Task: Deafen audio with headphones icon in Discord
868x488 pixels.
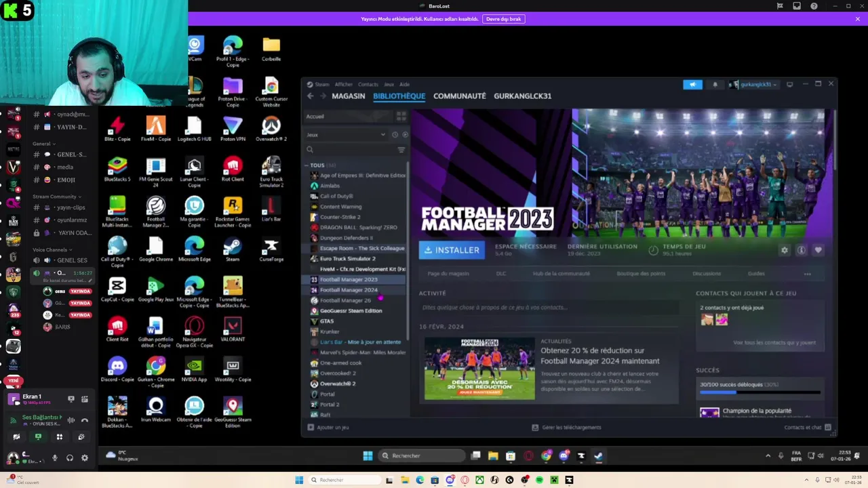Action: (x=69, y=458)
